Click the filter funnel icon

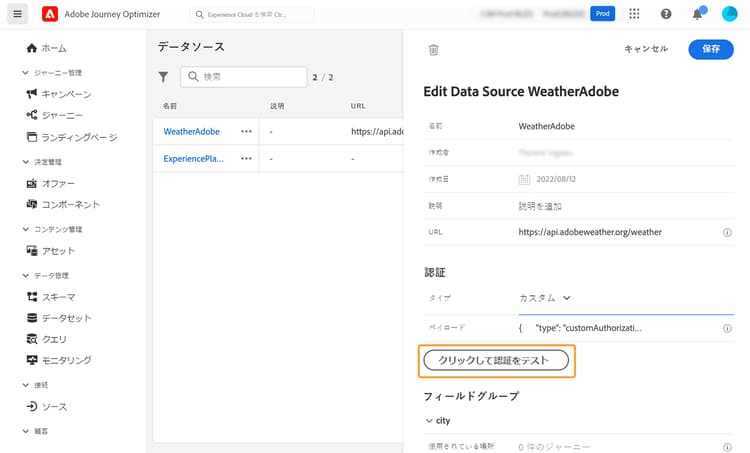[163, 77]
